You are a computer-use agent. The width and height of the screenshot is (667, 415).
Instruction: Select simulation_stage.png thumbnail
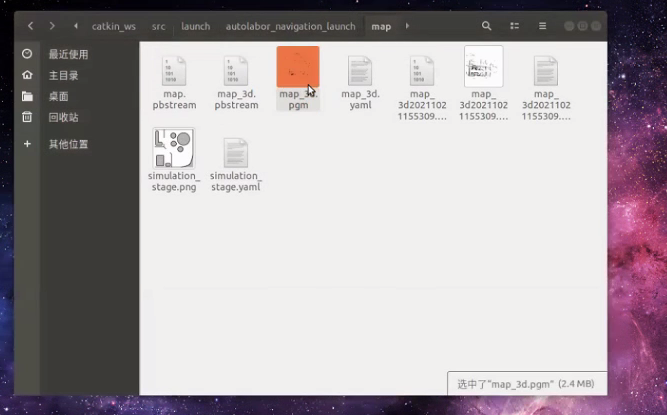pos(173,148)
